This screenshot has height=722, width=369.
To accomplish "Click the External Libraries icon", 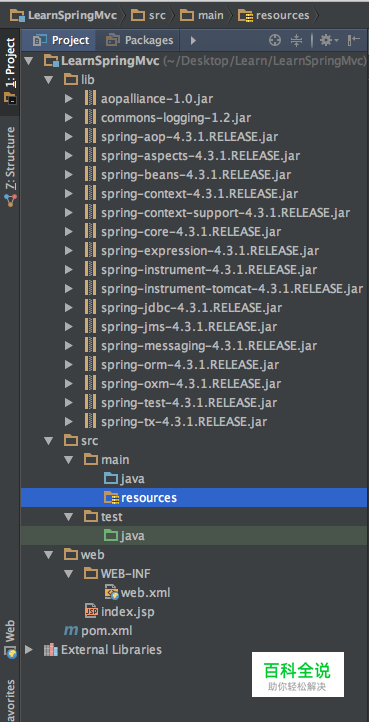I will point(51,650).
